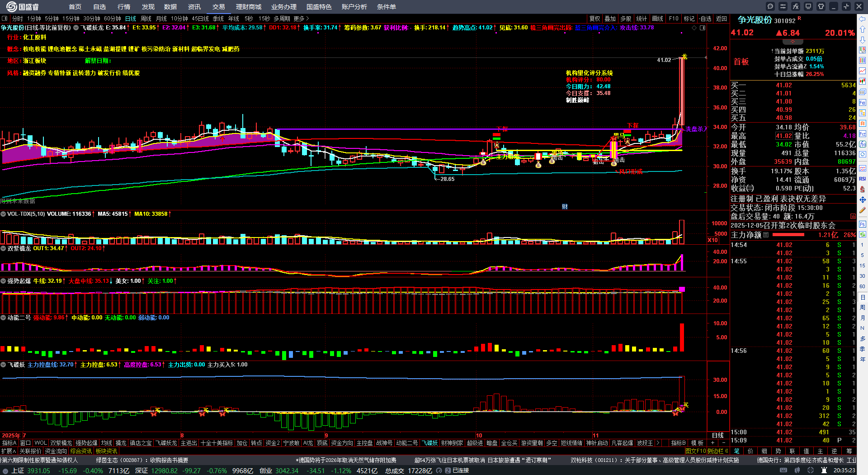Switch to 周线 weekly chart tab
This screenshot has width=868, height=475.
point(146,19)
